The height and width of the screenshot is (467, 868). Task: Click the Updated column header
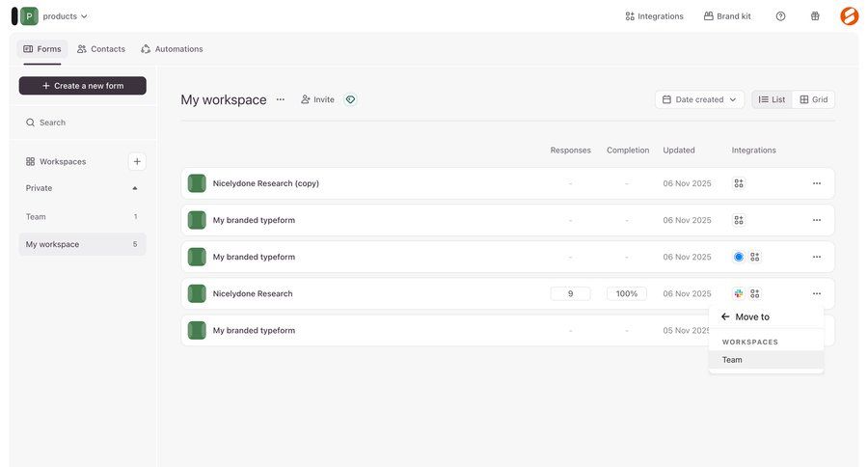(x=679, y=151)
